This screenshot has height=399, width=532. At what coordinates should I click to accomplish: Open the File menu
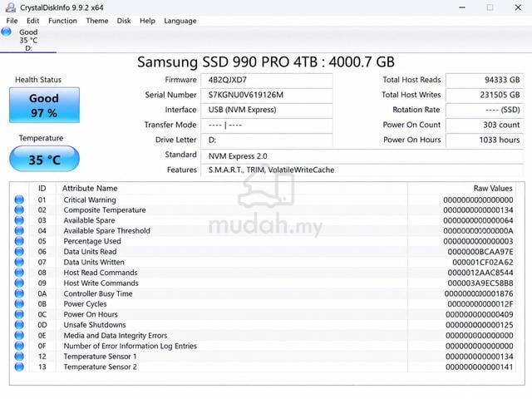pos(12,21)
